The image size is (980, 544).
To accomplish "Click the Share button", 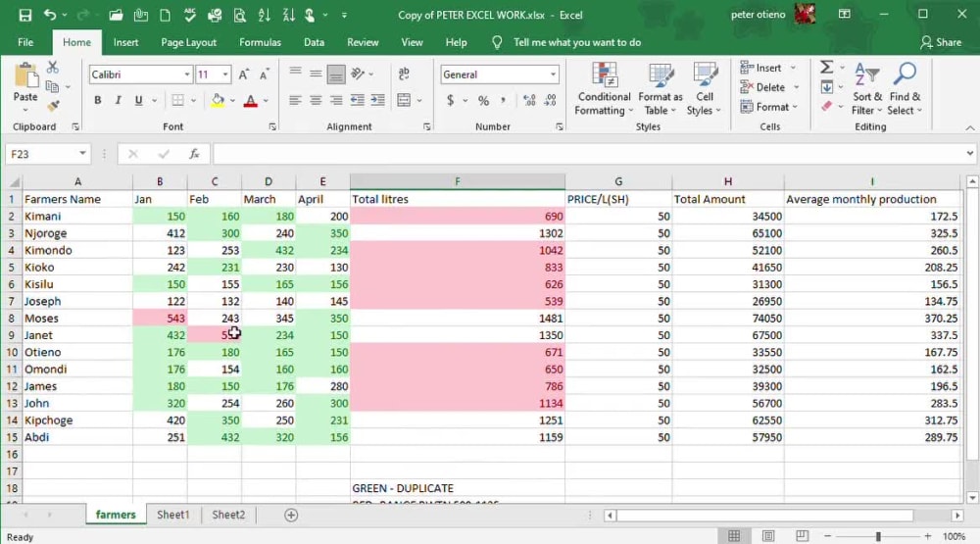I will click(x=941, y=42).
